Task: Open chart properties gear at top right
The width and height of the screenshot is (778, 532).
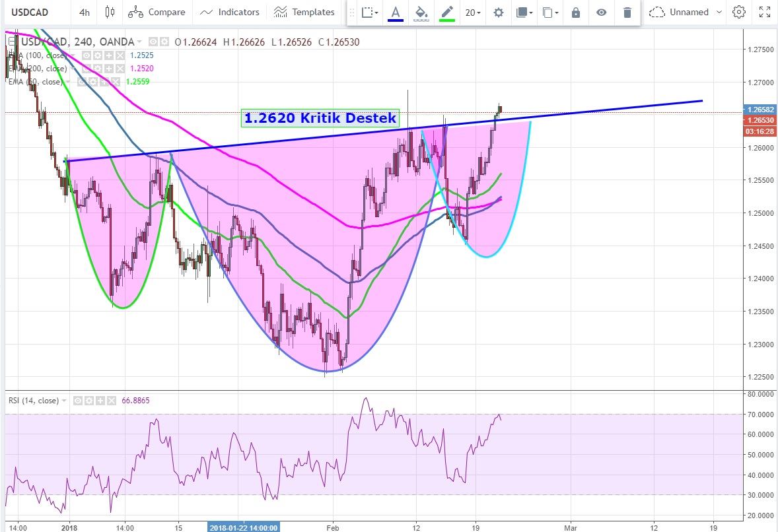Action: coord(739,12)
